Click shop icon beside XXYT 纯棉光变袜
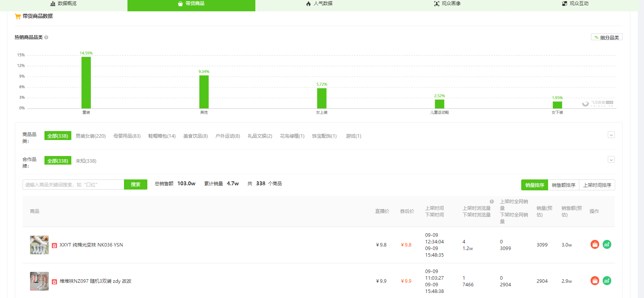This screenshot has width=644, height=298. click(55, 245)
